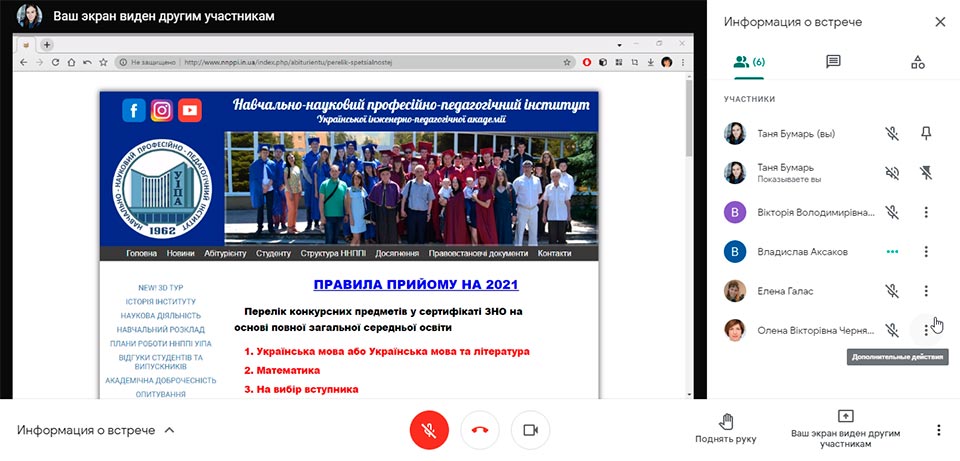Open ОПИТУВАННЯ sidebar link

pyautogui.click(x=160, y=394)
